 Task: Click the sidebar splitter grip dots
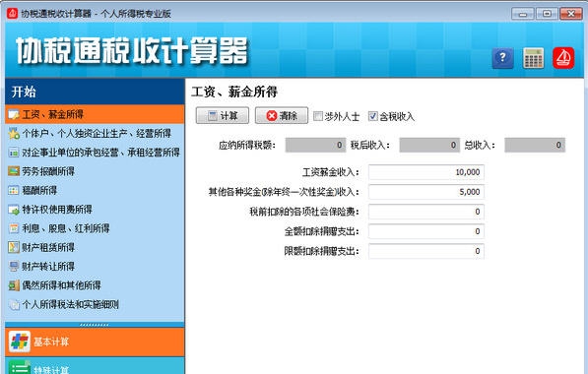pos(95,325)
